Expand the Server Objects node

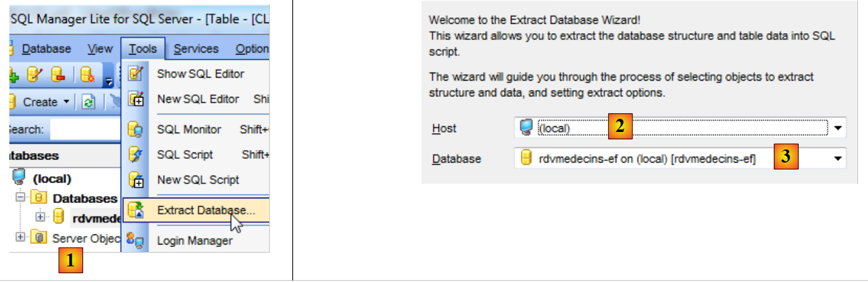point(21,237)
